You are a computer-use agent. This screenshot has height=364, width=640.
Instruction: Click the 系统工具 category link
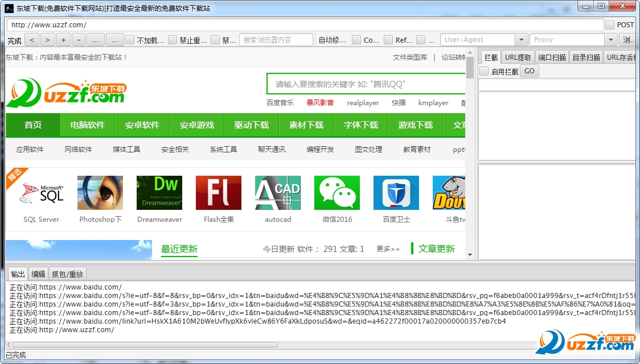tap(223, 150)
